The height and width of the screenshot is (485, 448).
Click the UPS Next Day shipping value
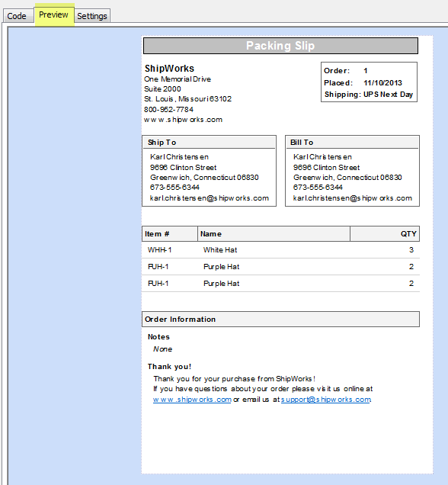(x=388, y=95)
